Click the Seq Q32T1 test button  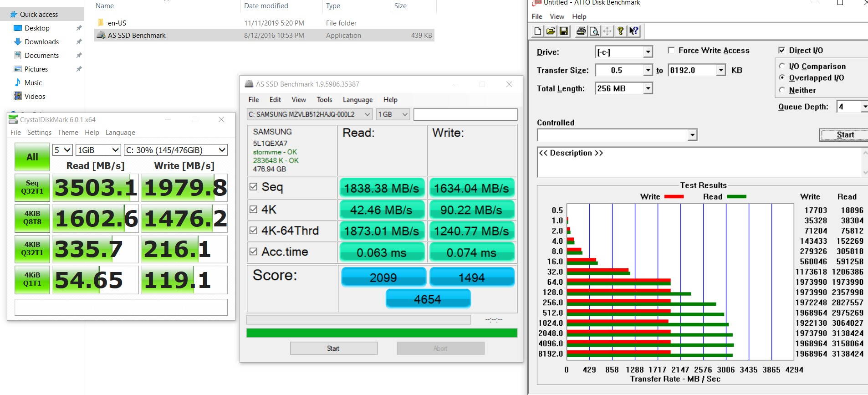tap(32, 187)
